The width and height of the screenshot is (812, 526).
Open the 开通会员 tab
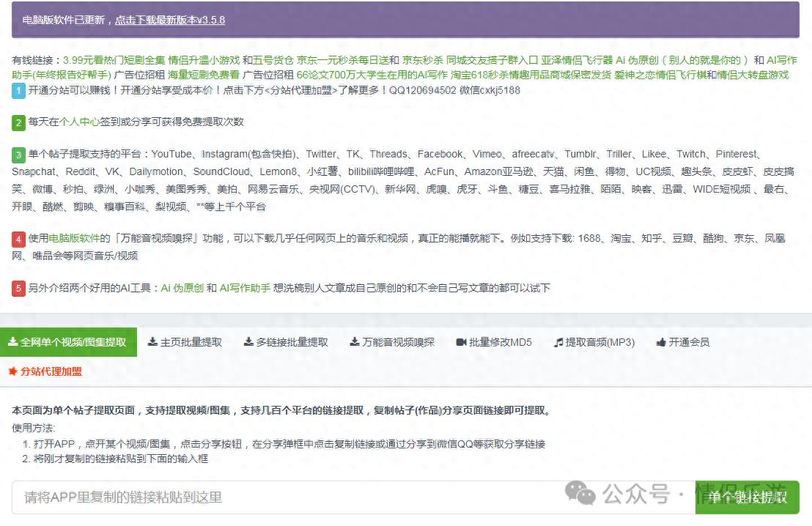pyautogui.click(x=682, y=342)
